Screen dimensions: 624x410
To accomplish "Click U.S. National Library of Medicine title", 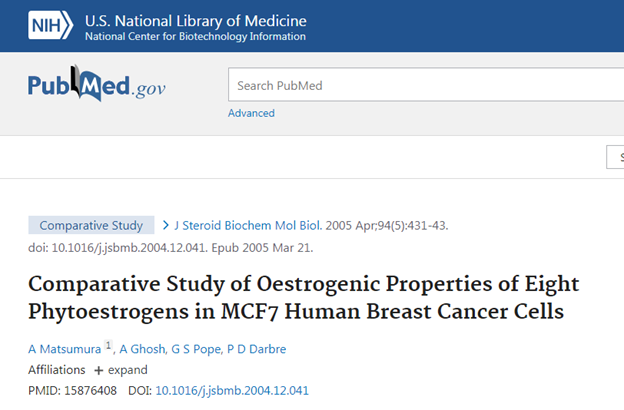I will [x=195, y=21].
